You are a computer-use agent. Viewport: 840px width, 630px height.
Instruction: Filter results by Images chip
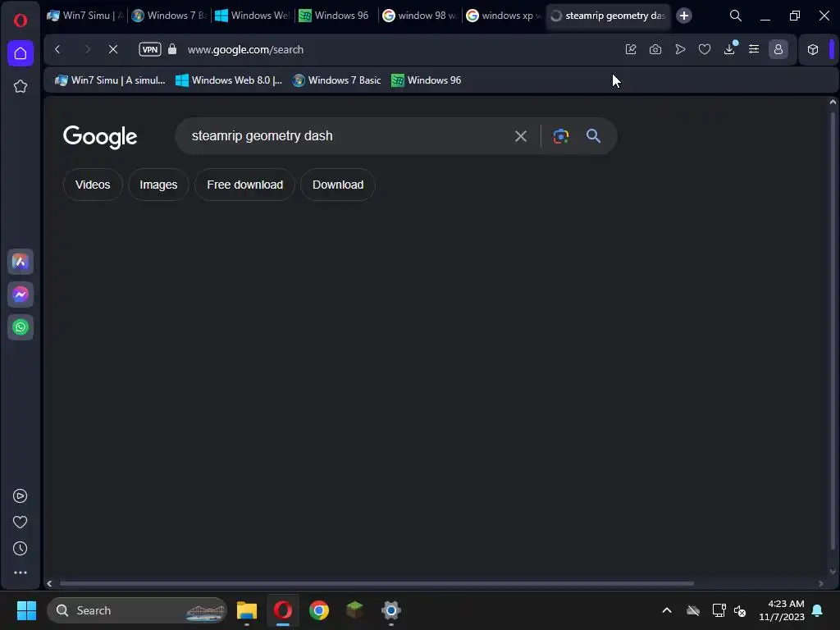pyautogui.click(x=158, y=185)
